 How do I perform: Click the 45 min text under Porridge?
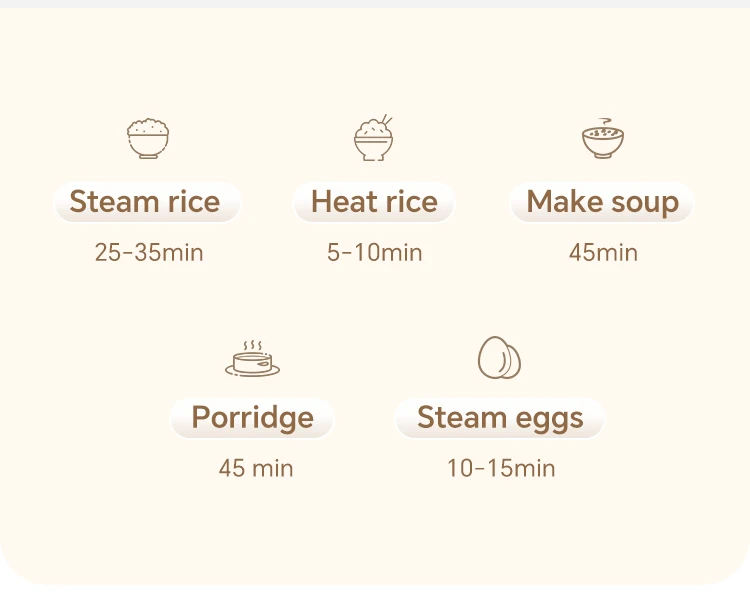click(x=256, y=468)
